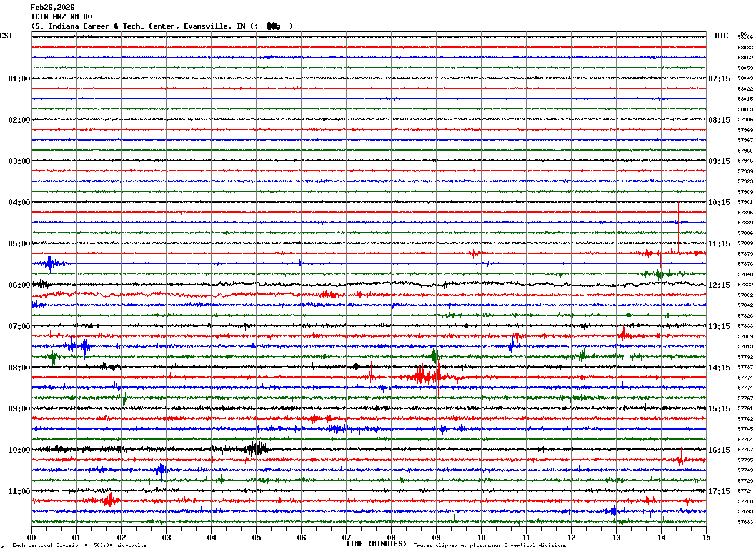Click minute 03 on the time axis
Screen dimensions: 756x554
tap(166, 537)
